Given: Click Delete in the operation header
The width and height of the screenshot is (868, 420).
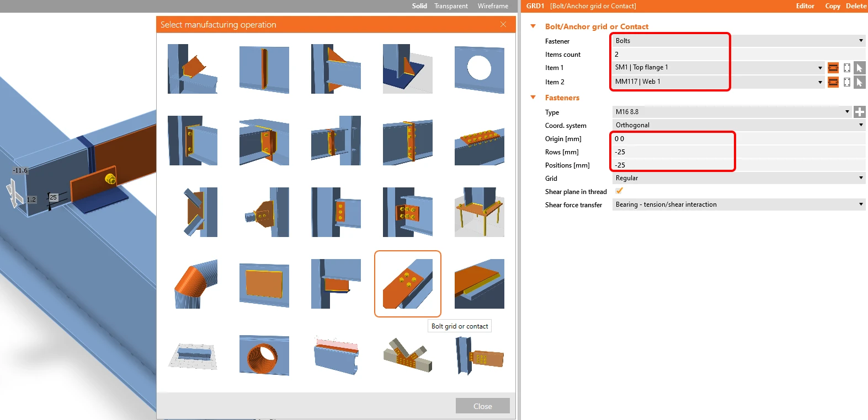Looking at the screenshot, I should pyautogui.click(x=856, y=6).
